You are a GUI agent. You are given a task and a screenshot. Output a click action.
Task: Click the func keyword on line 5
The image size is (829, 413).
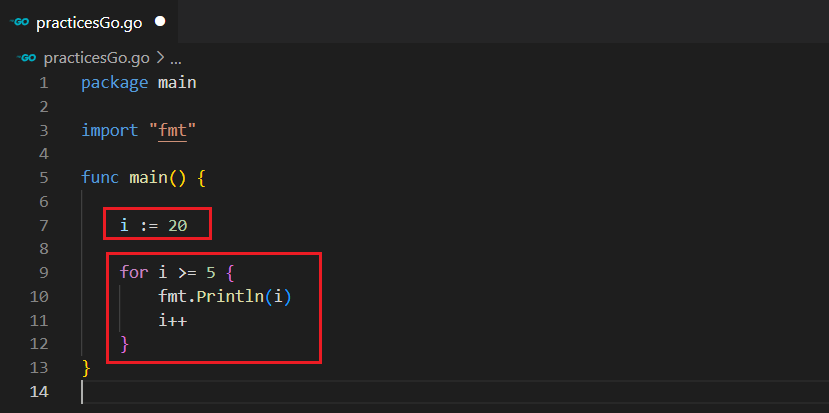tap(100, 178)
